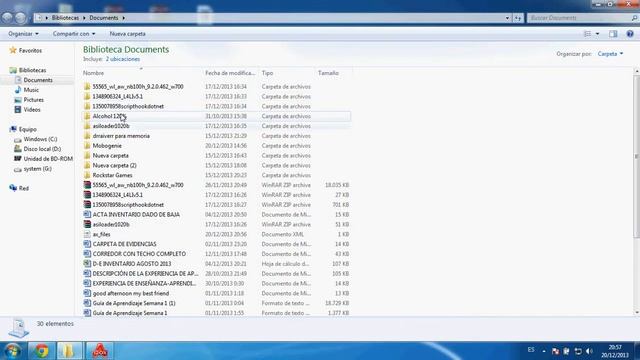Open the help icon
The image size is (640, 360).
click(x=630, y=34)
